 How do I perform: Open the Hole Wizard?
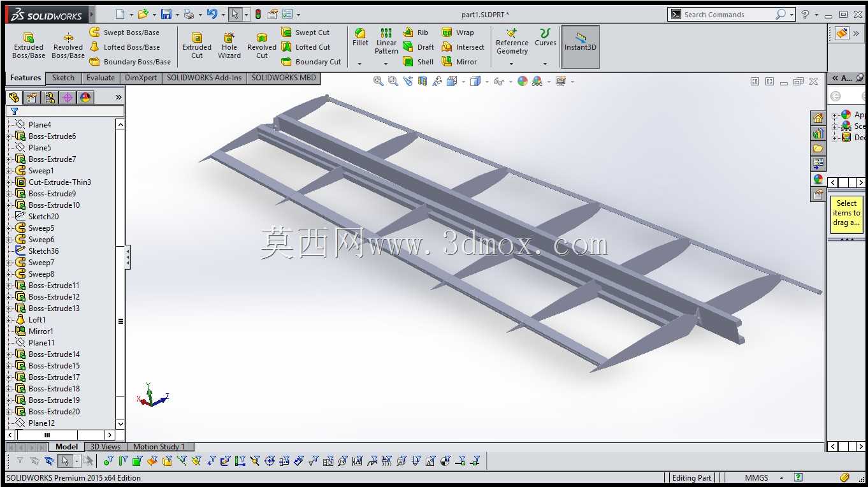229,46
